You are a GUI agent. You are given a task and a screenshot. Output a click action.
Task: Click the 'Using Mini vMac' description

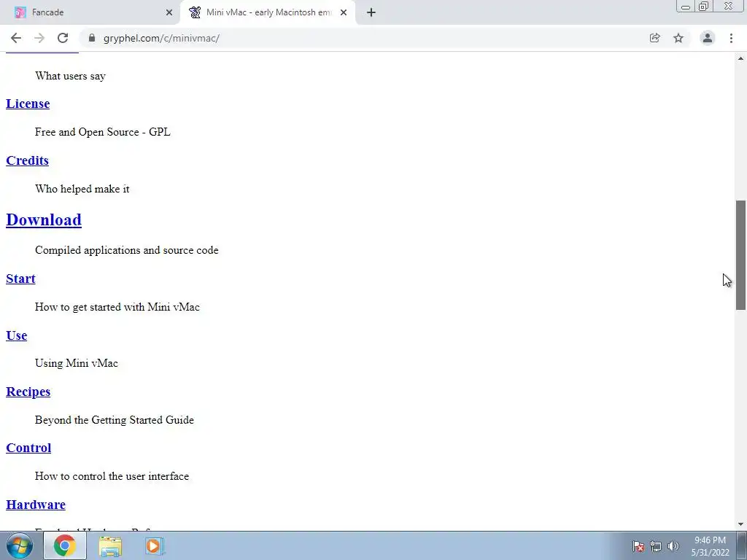[76, 363]
